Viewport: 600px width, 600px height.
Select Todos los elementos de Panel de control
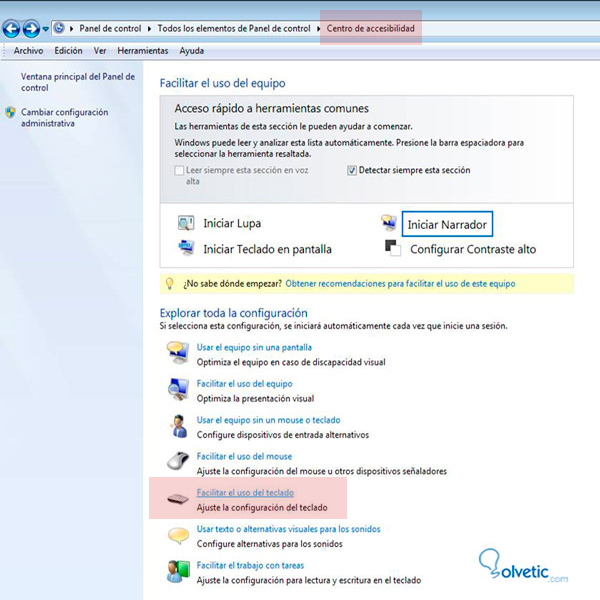click(x=234, y=28)
